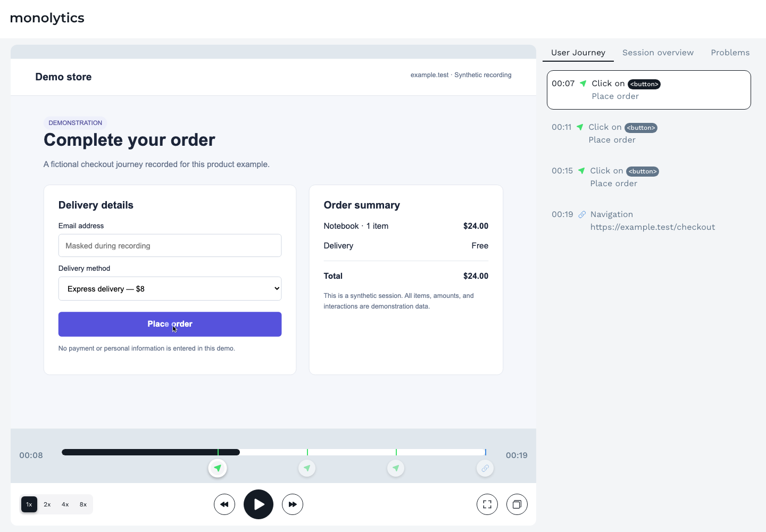Click the Place order button
The image size is (766, 532).
pos(170,324)
